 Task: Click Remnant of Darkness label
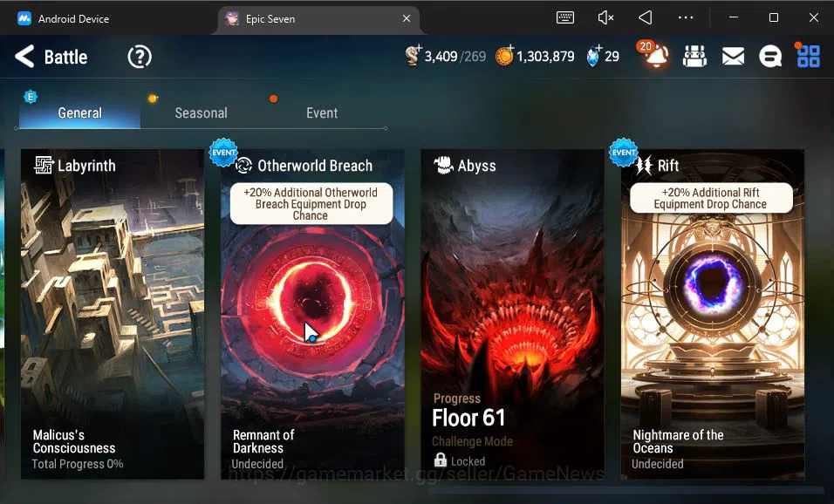263,441
